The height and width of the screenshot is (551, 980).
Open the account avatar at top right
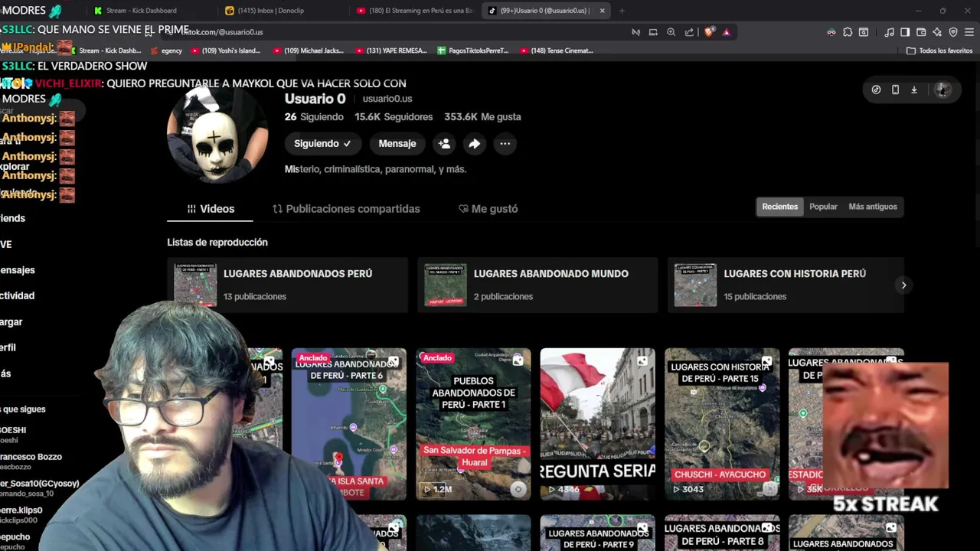(942, 90)
